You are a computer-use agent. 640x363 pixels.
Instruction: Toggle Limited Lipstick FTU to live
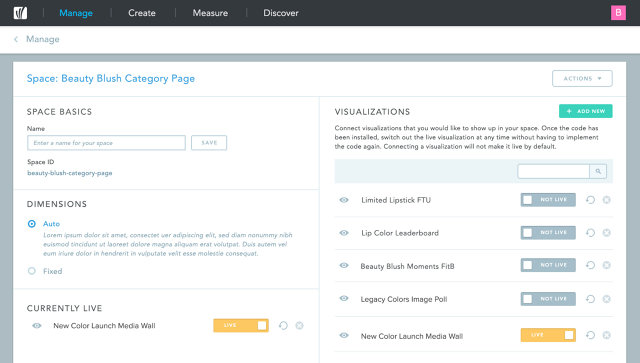tap(548, 200)
